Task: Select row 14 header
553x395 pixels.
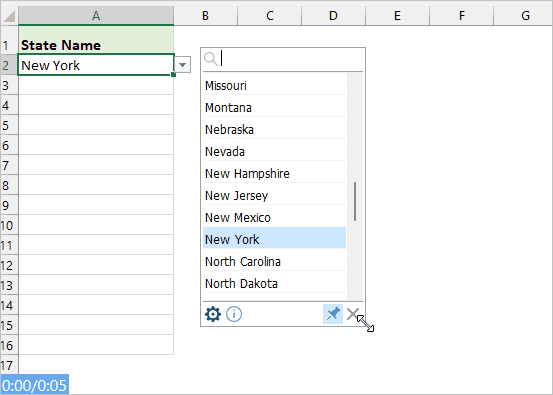Action: (x=9, y=305)
